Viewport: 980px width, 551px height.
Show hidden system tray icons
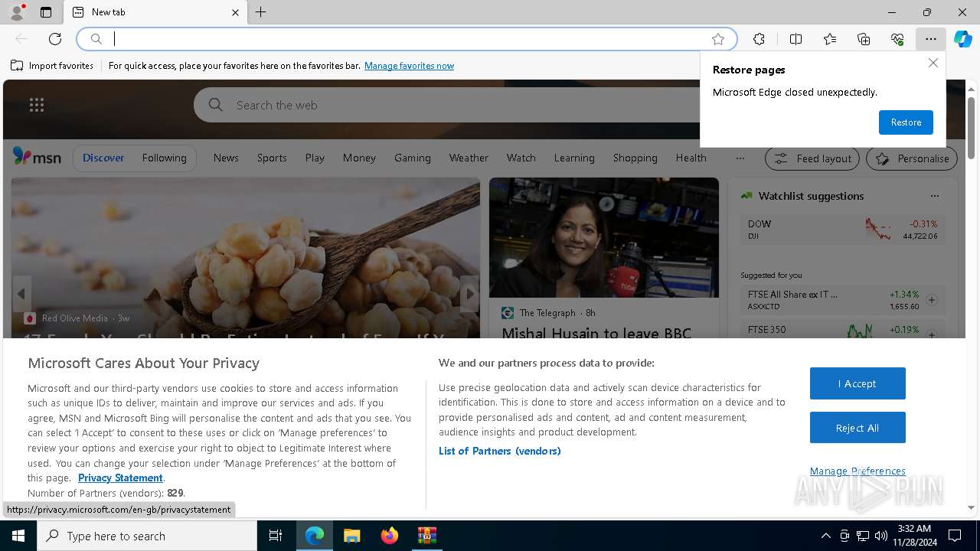(x=825, y=536)
